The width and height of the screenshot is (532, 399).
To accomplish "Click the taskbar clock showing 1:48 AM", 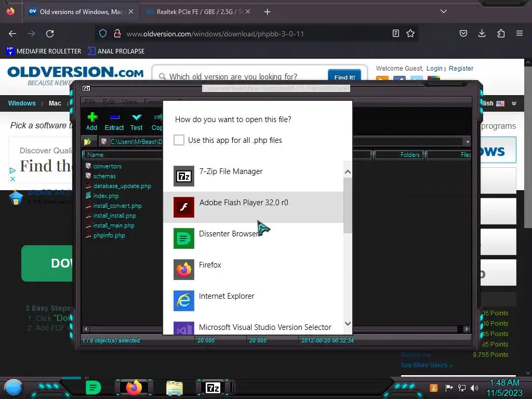I will (504, 388).
